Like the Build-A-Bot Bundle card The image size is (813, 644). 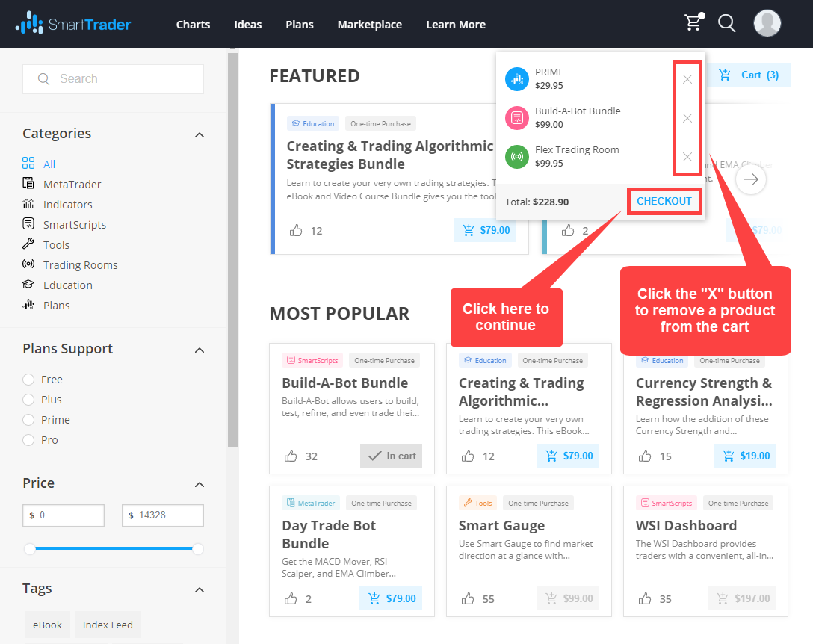291,456
